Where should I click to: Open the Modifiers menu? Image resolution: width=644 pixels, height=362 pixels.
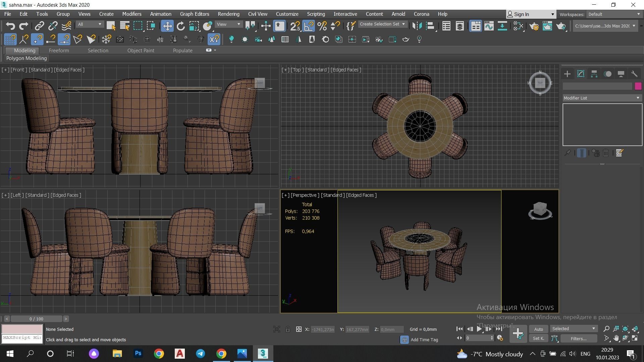click(131, 14)
